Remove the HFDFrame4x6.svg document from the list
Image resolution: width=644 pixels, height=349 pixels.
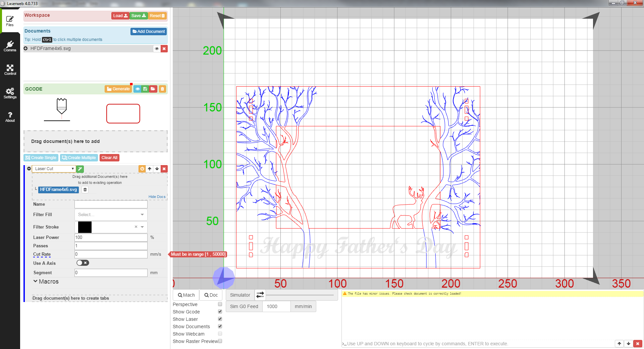(x=164, y=49)
